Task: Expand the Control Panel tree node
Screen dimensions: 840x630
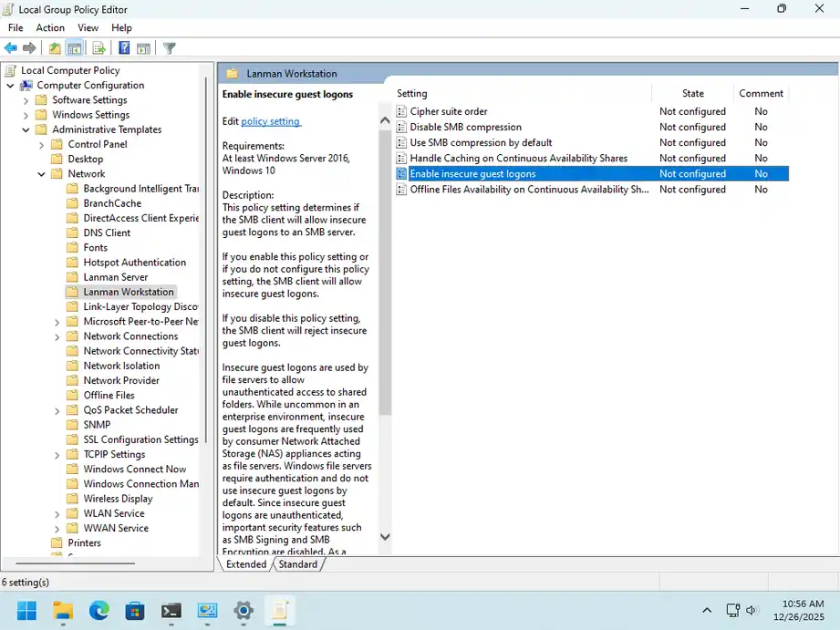Action: [41, 145]
